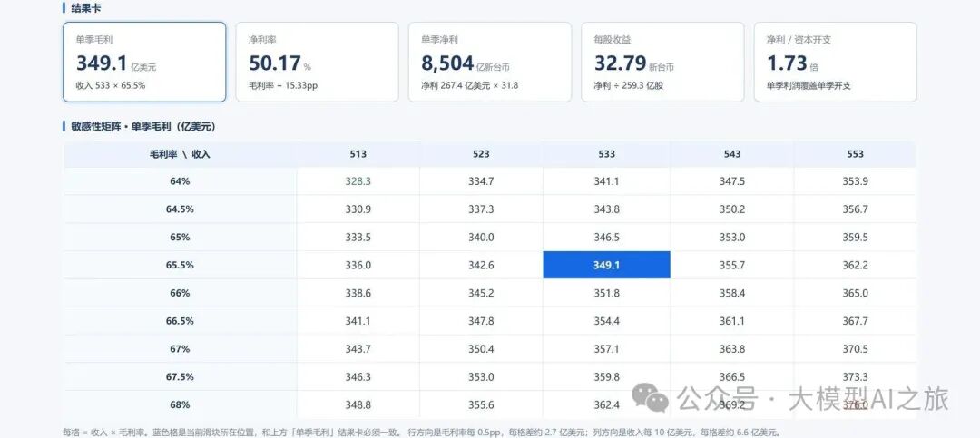980x438 pixels.
Task: Click the 337.3 matrix cell
Action: pyautogui.click(x=481, y=209)
